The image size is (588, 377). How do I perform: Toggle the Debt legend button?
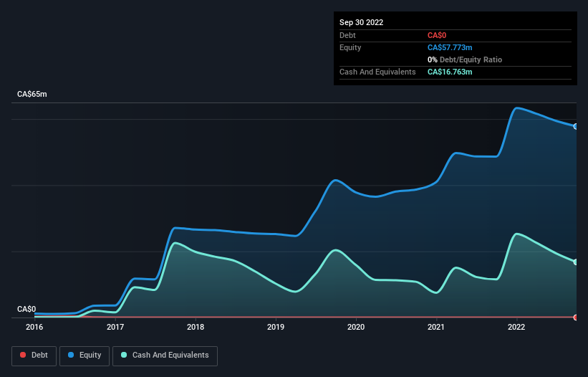(34, 355)
